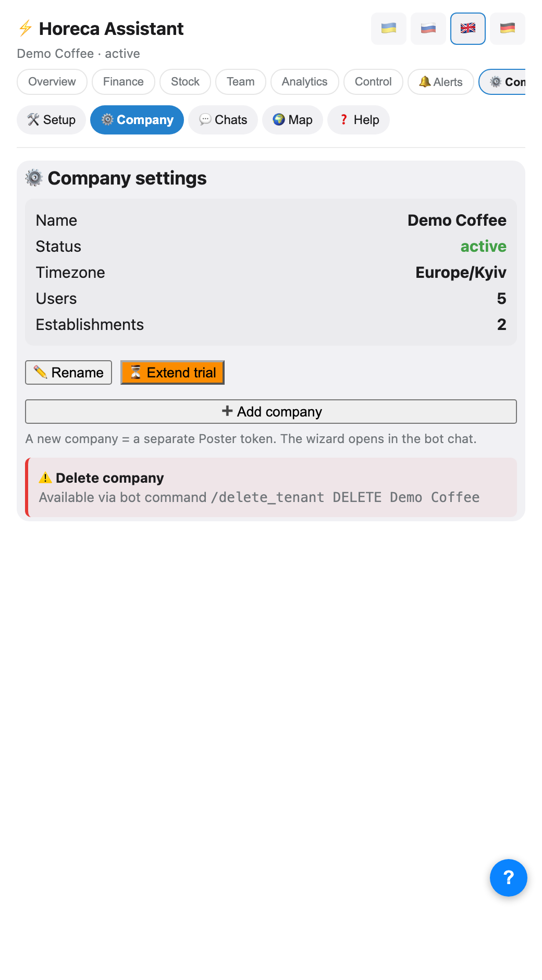Open the Stock section
Screen dimensions: 542x980
tap(185, 82)
